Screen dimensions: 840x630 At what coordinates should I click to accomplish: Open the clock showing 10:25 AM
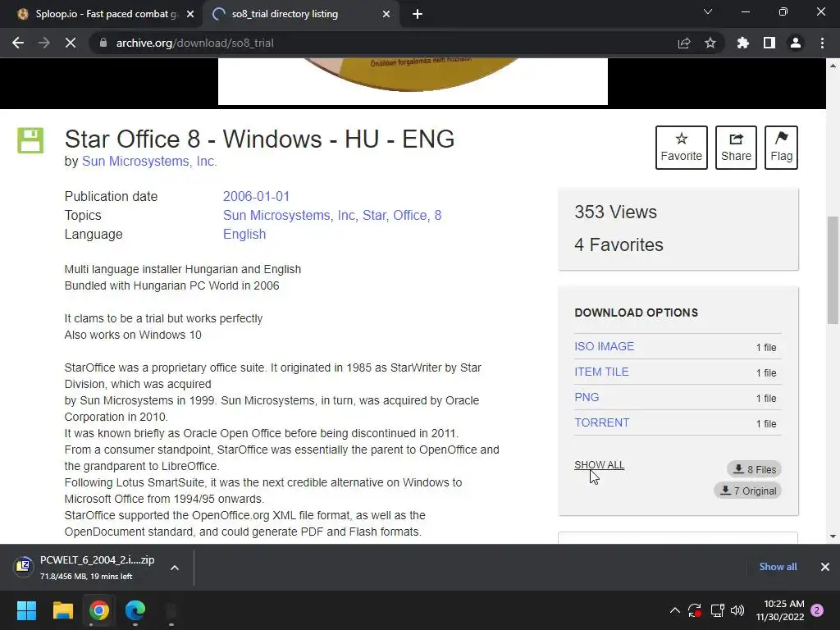pyautogui.click(x=781, y=610)
